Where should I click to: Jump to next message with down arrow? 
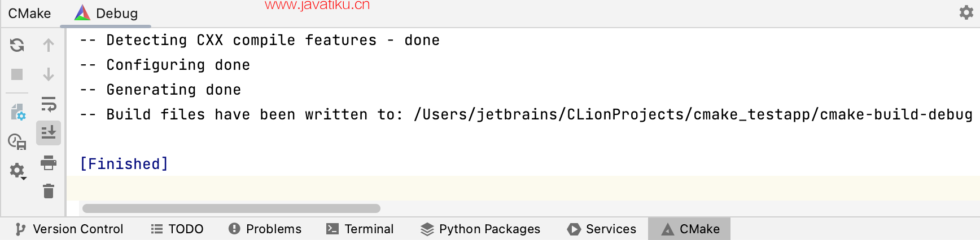(49, 74)
